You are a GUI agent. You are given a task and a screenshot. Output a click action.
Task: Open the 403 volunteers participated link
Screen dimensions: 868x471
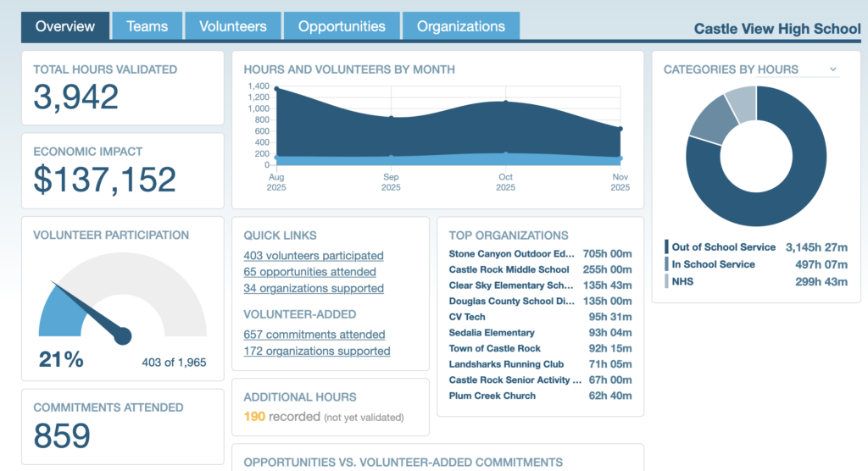click(x=313, y=255)
